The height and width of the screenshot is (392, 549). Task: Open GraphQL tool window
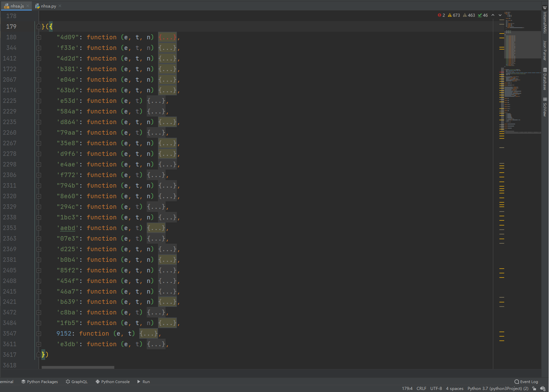click(x=77, y=382)
